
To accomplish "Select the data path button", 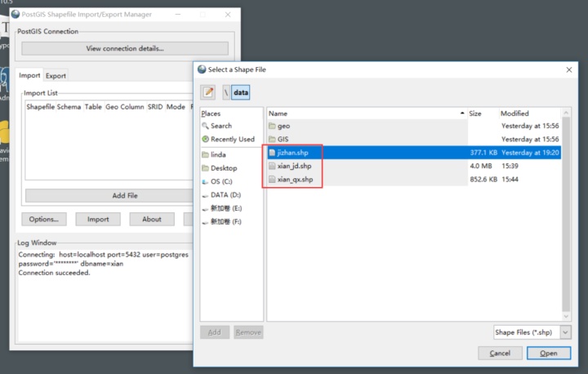I will [x=240, y=92].
